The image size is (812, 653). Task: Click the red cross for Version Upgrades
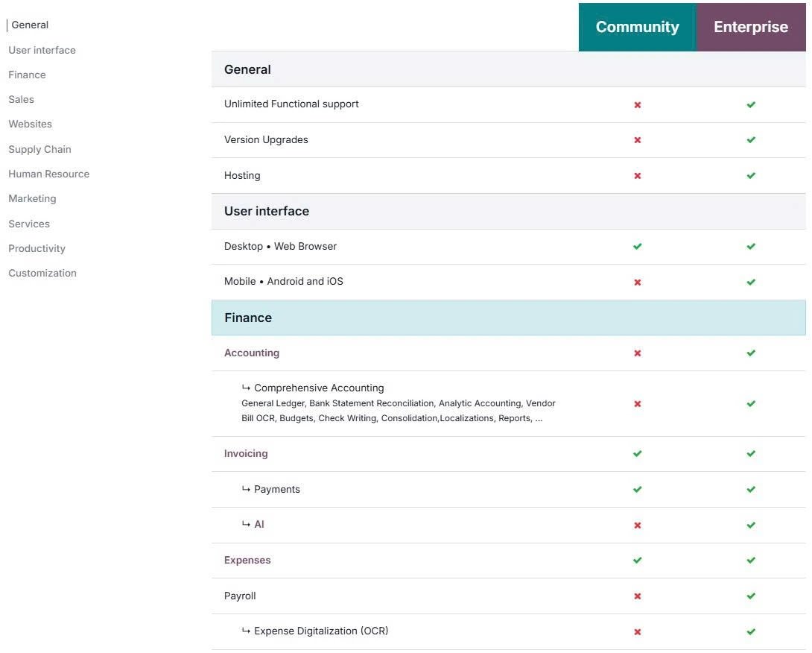(x=637, y=139)
